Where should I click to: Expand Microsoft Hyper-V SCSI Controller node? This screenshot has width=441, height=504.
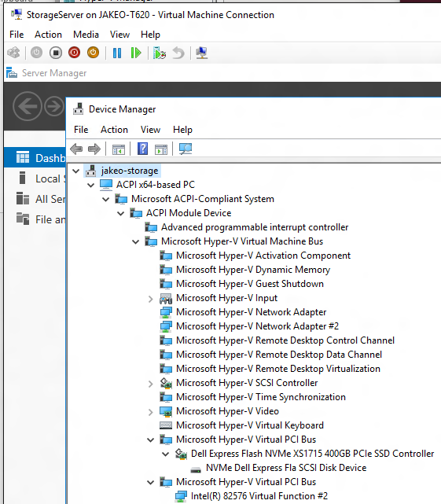click(x=150, y=384)
